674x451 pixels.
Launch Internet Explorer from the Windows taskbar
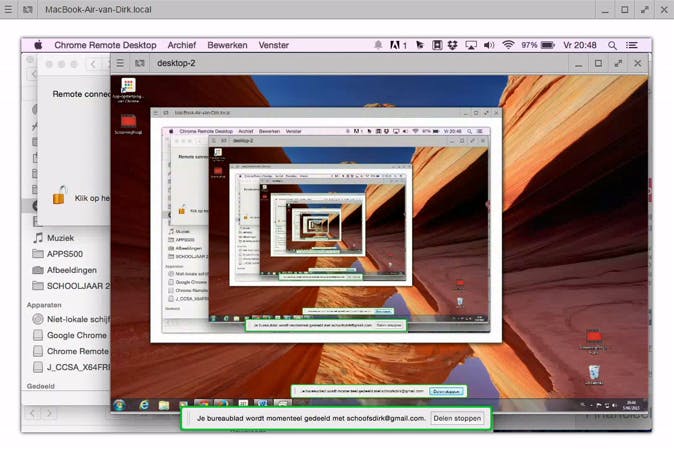144,405
